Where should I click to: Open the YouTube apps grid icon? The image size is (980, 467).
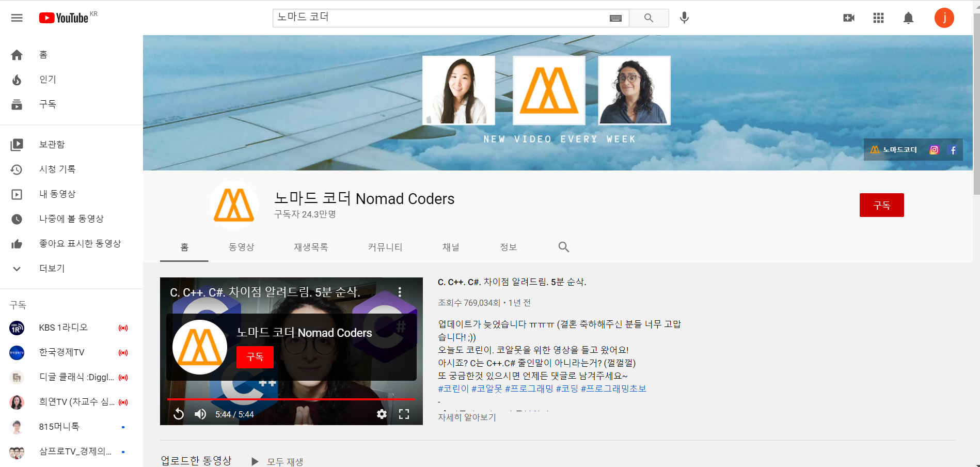(878, 18)
